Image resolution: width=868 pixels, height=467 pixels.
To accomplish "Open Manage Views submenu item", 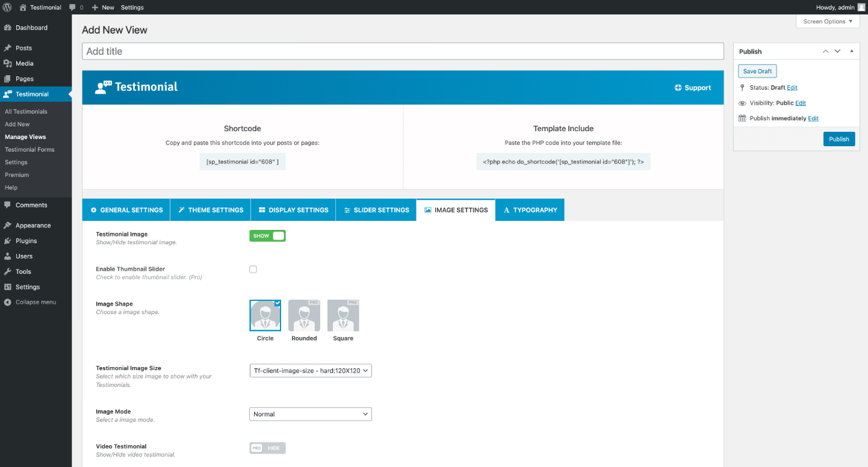I will (x=25, y=137).
